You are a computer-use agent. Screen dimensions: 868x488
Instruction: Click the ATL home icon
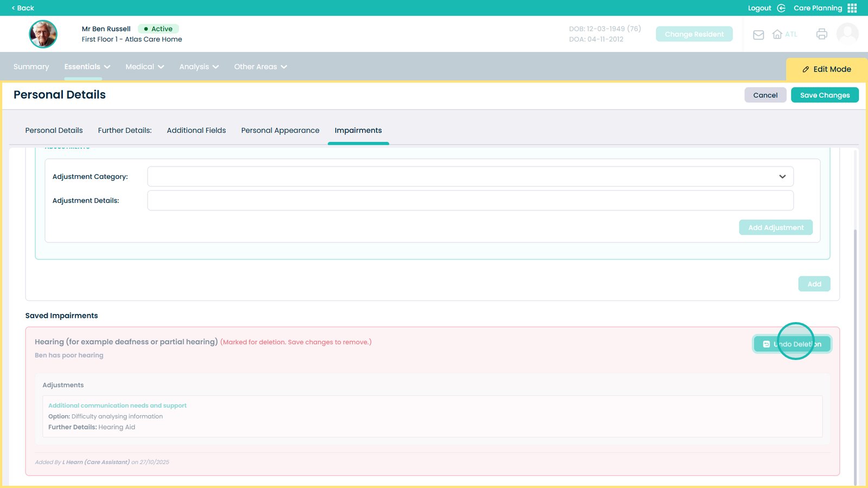tap(777, 34)
